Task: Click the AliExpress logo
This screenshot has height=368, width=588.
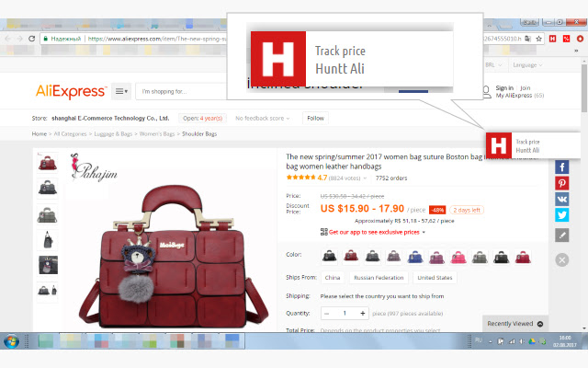Action: point(71,91)
